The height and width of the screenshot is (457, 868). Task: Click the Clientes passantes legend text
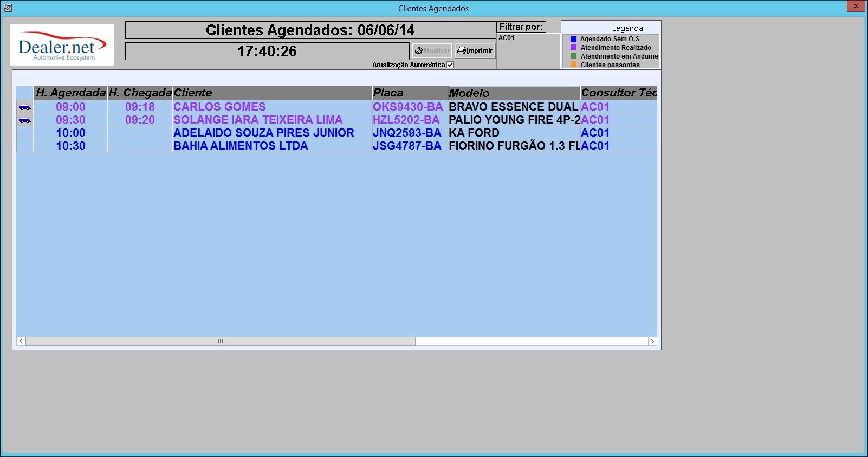[x=610, y=65]
